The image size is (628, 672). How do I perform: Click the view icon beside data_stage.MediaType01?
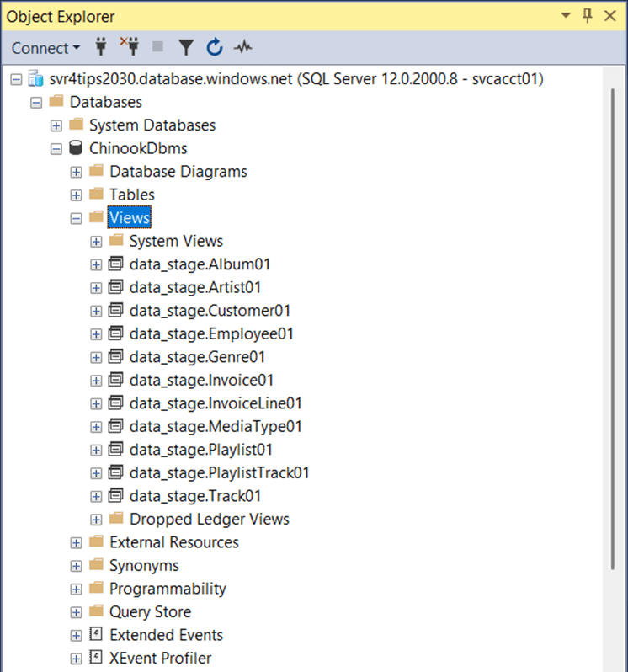(x=115, y=425)
